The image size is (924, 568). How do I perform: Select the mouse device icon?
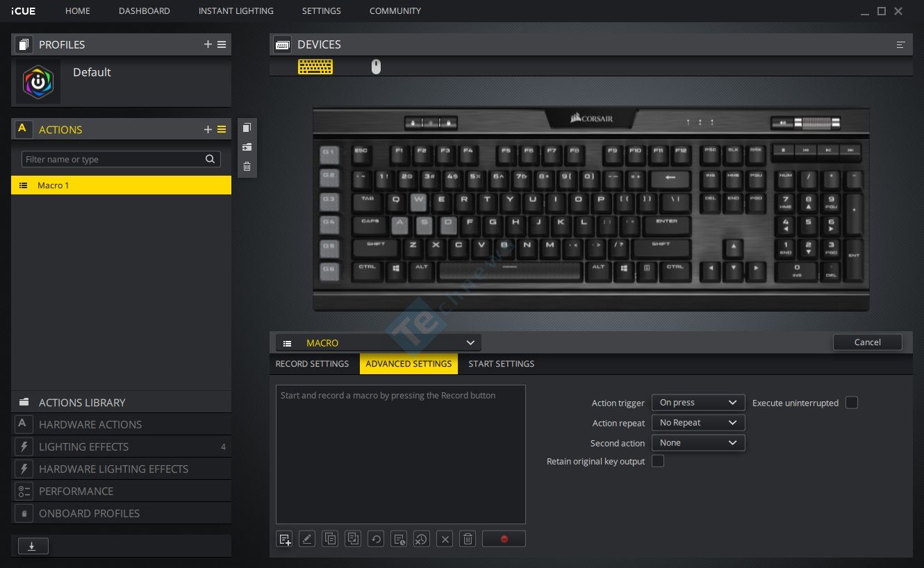click(376, 67)
